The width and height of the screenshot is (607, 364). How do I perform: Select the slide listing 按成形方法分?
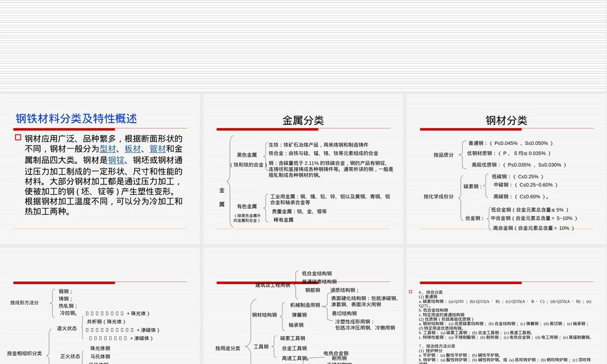click(100, 306)
